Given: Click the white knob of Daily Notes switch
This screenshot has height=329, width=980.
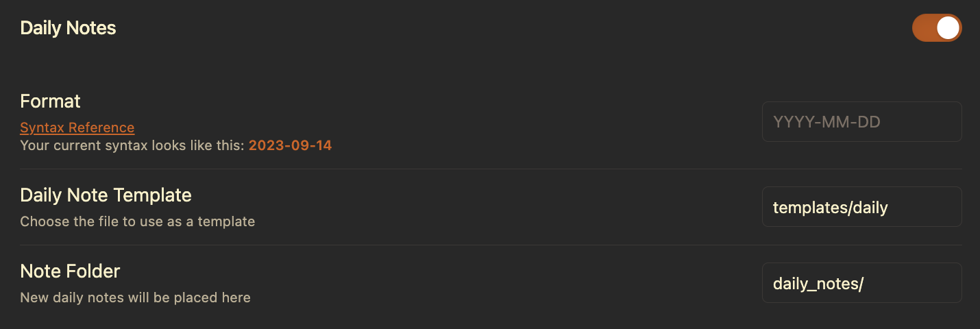Looking at the screenshot, I should click(x=948, y=28).
